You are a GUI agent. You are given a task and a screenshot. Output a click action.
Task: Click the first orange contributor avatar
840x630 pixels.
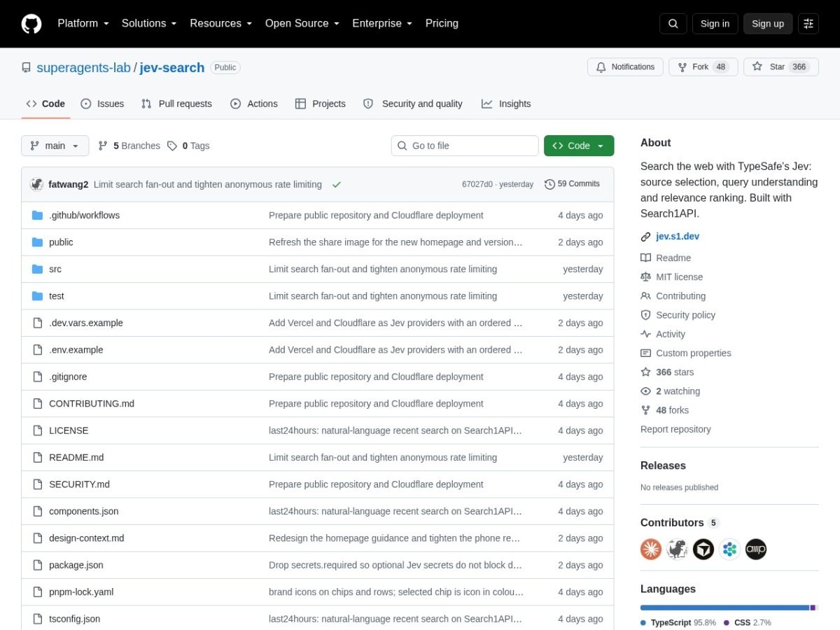pos(651,549)
